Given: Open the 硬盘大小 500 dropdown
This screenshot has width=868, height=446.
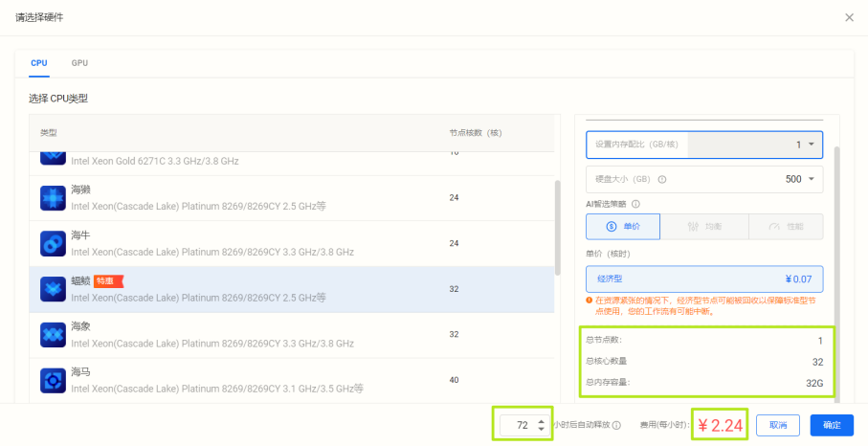Looking at the screenshot, I should [x=704, y=179].
